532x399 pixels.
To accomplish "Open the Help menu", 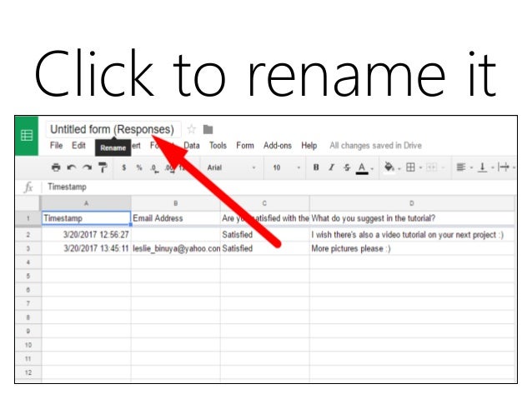I will [309, 146].
